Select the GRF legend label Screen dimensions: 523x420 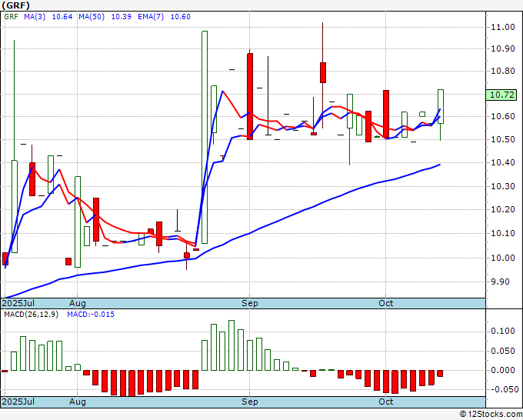click(x=11, y=17)
